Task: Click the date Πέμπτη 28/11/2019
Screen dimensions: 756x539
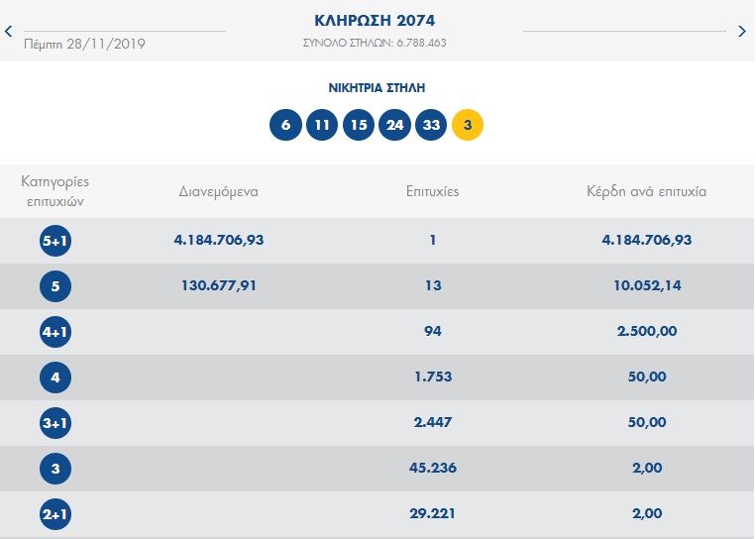Action: click(x=83, y=45)
